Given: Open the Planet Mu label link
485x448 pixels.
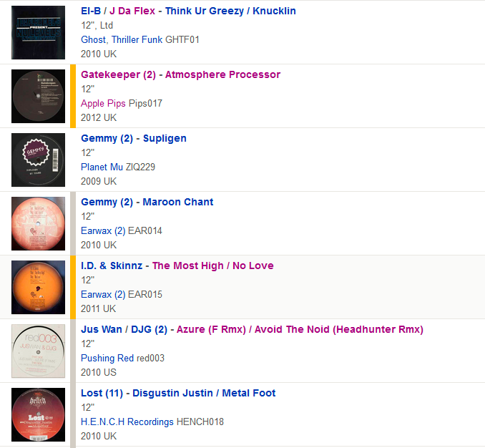Looking at the screenshot, I should pos(102,167).
